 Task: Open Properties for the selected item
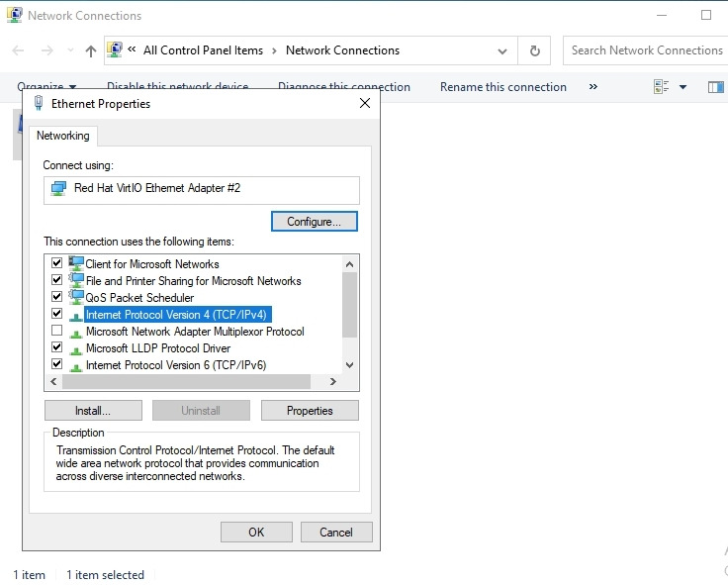point(310,410)
